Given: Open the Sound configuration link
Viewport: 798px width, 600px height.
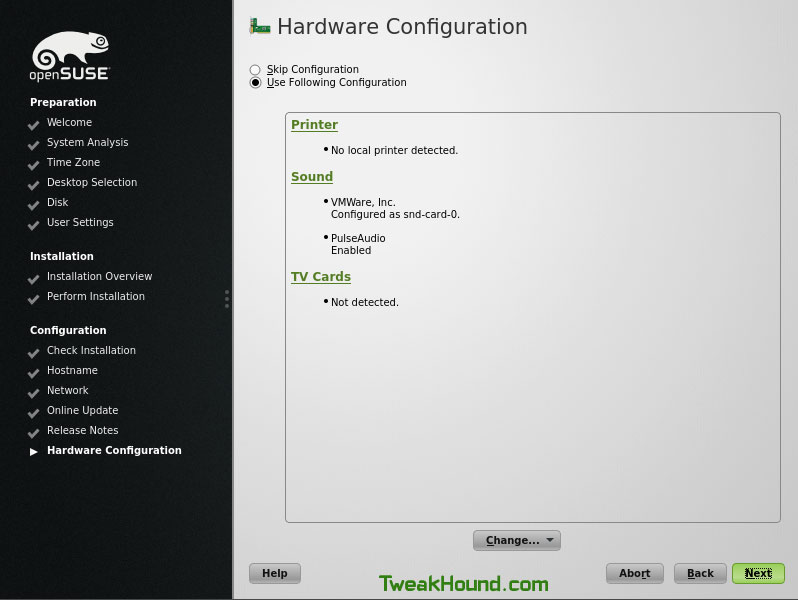Looking at the screenshot, I should coord(312,177).
